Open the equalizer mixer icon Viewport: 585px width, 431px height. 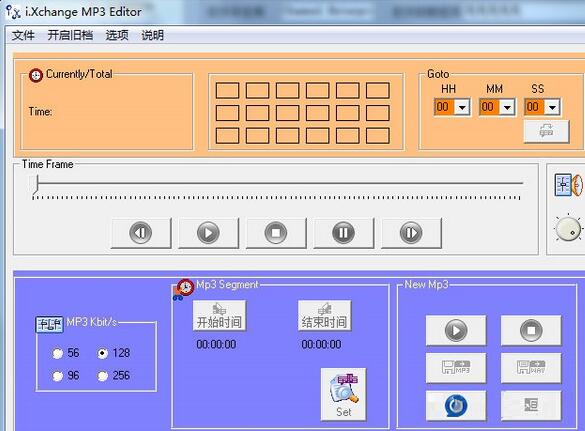pyautogui.click(x=568, y=185)
